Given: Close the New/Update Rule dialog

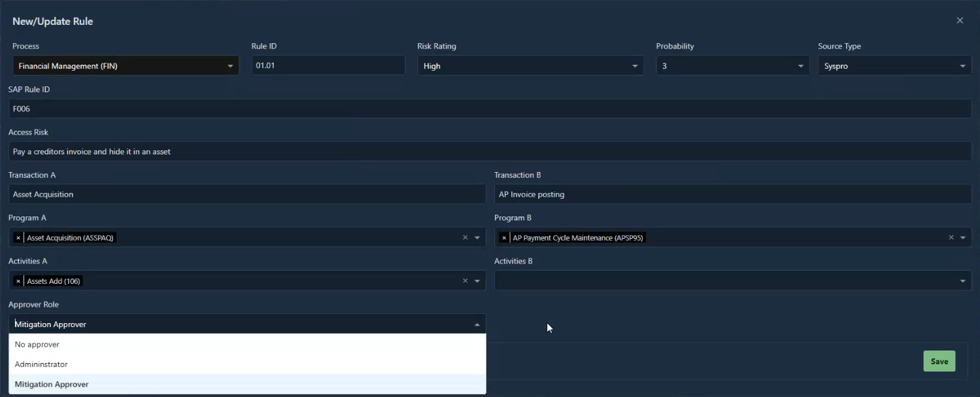Looking at the screenshot, I should point(960,20).
